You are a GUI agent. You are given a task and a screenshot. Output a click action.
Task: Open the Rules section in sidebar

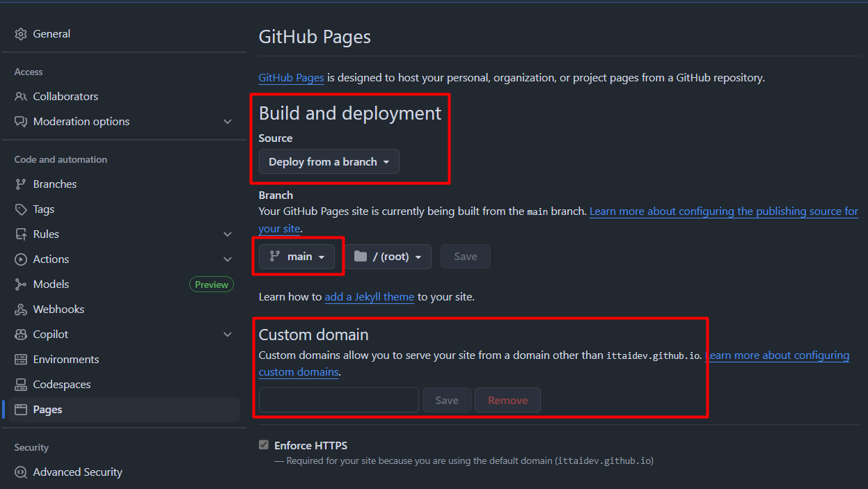coord(21,234)
